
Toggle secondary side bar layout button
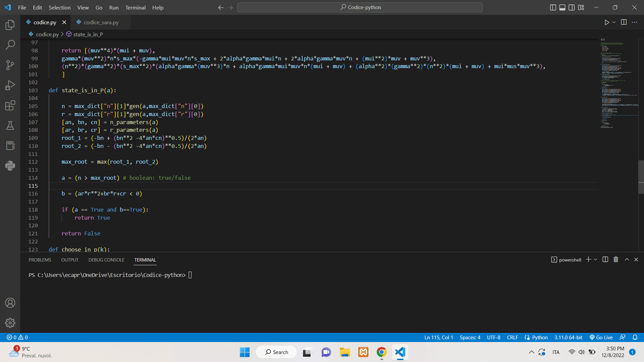572,8
